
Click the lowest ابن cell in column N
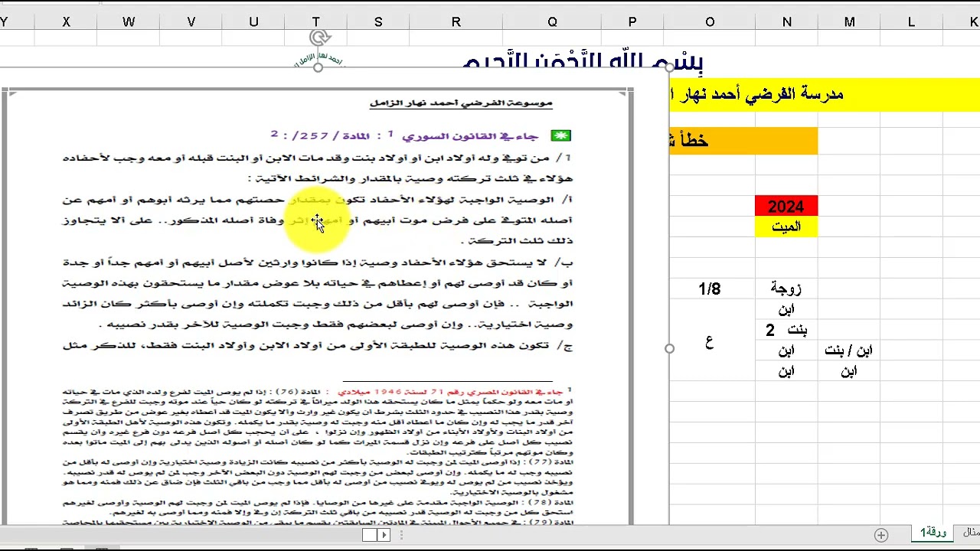(786, 371)
